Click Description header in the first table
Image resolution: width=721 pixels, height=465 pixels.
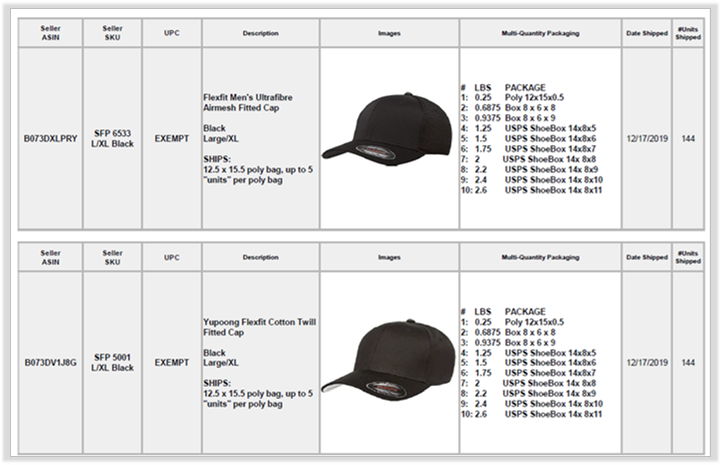[261, 33]
